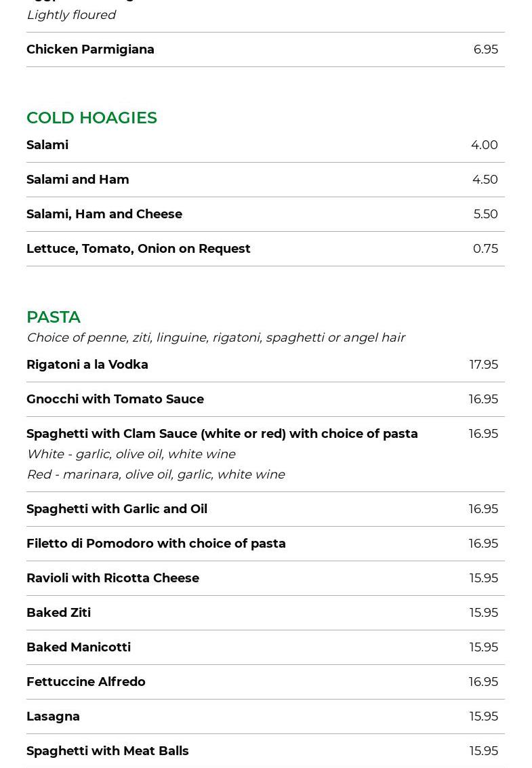Select the COLD HOAGIES section heading
532x768 pixels.
(x=91, y=117)
